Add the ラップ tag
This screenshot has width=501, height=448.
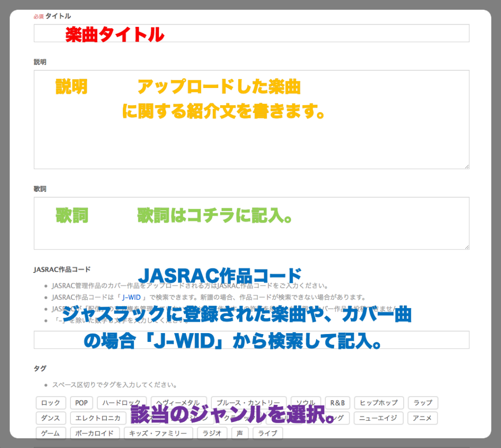coord(423,403)
